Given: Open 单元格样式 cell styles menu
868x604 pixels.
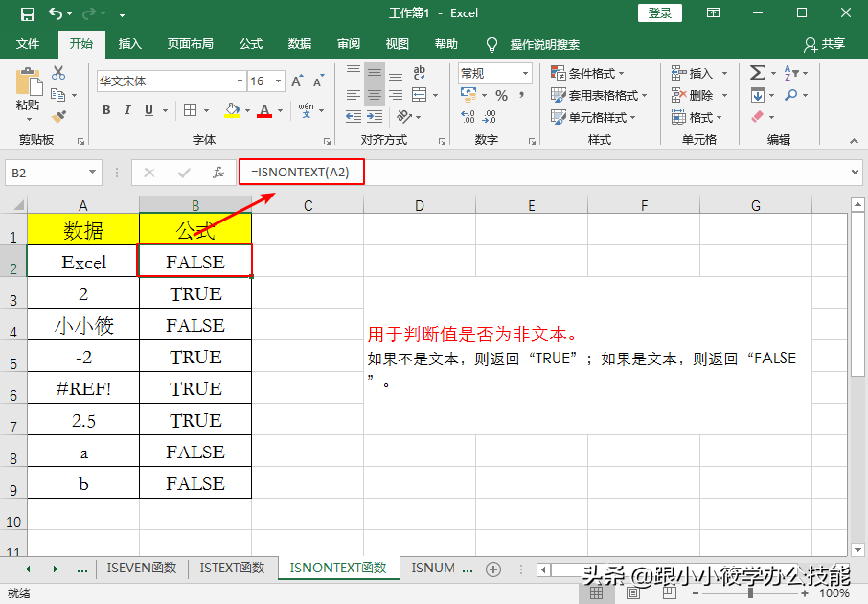Looking at the screenshot, I should pos(593,118).
